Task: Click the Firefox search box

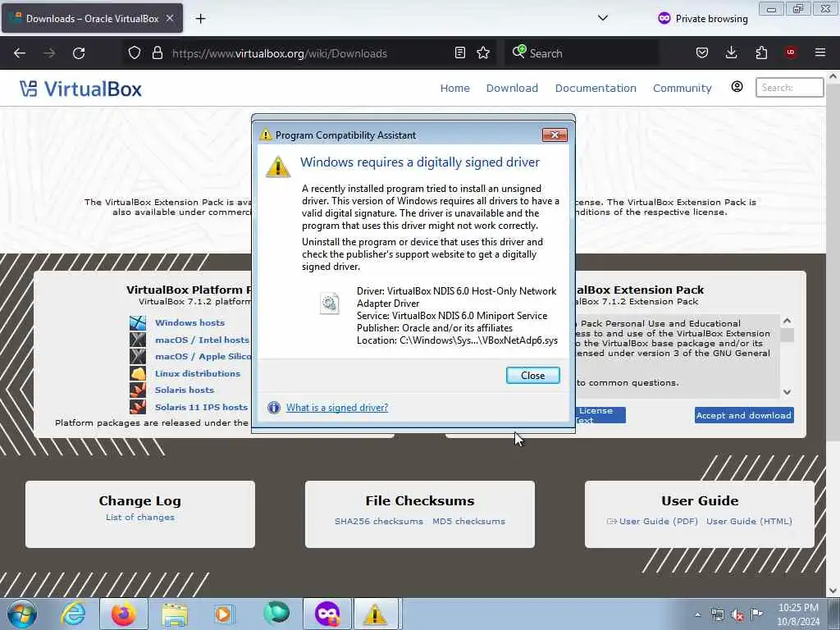Action: tap(582, 53)
